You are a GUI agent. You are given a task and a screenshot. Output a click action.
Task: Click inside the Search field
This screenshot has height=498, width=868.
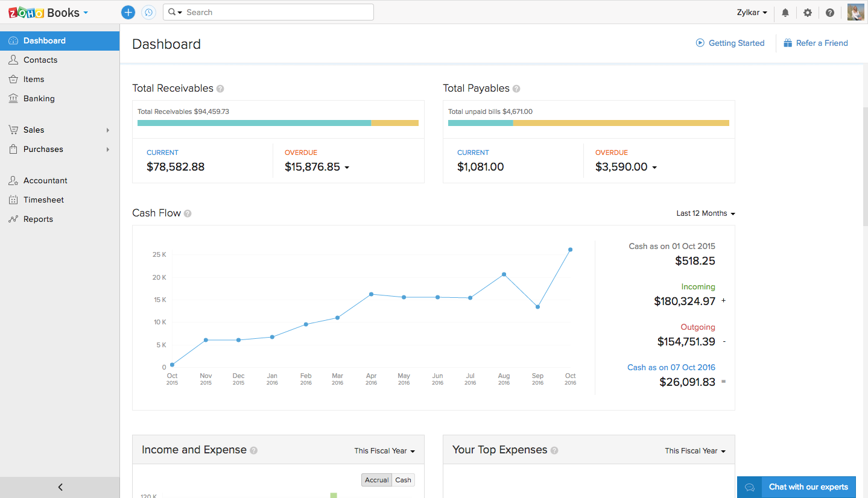click(x=271, y=12)
